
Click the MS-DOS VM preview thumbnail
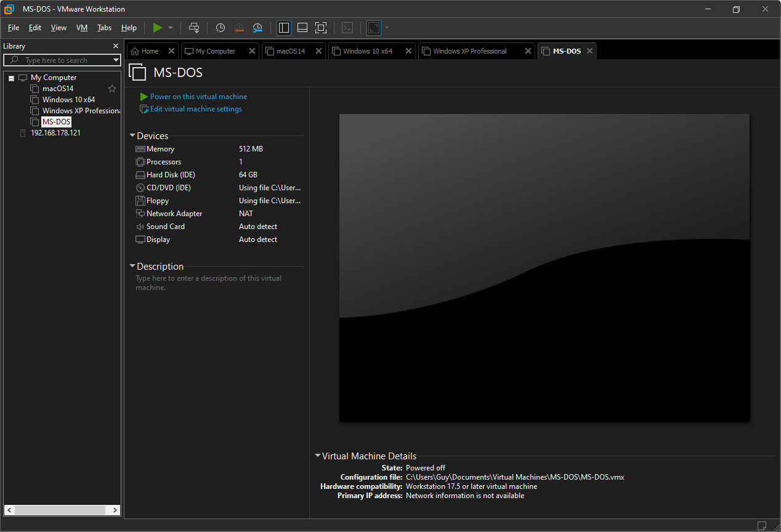544,268
